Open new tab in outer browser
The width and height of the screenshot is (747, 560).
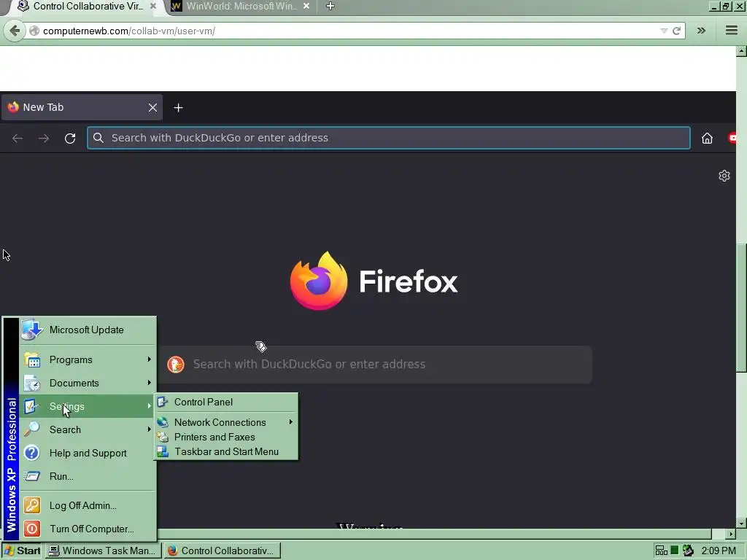[330, 6]
